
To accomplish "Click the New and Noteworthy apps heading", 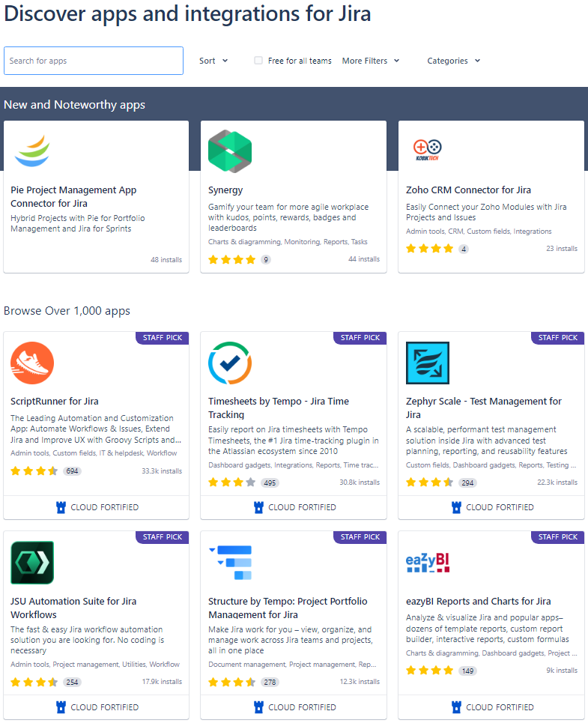I will (x=74, y=105).
